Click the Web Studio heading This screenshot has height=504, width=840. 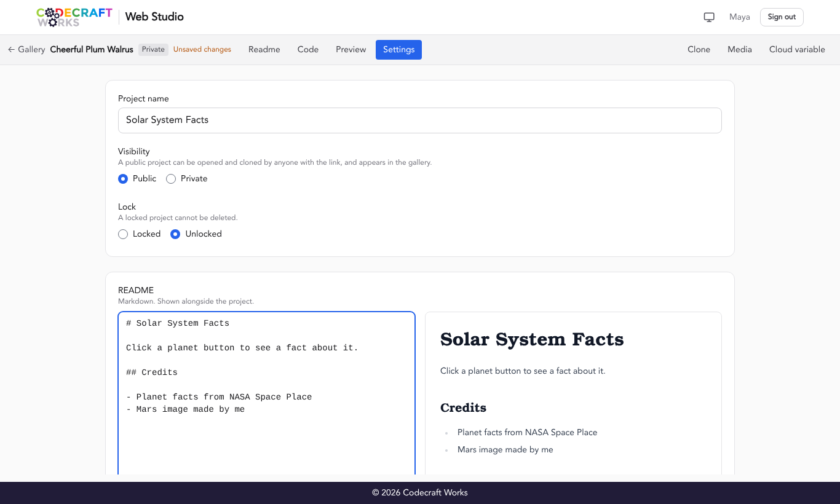pyautogui.click(x=154, y=17)
